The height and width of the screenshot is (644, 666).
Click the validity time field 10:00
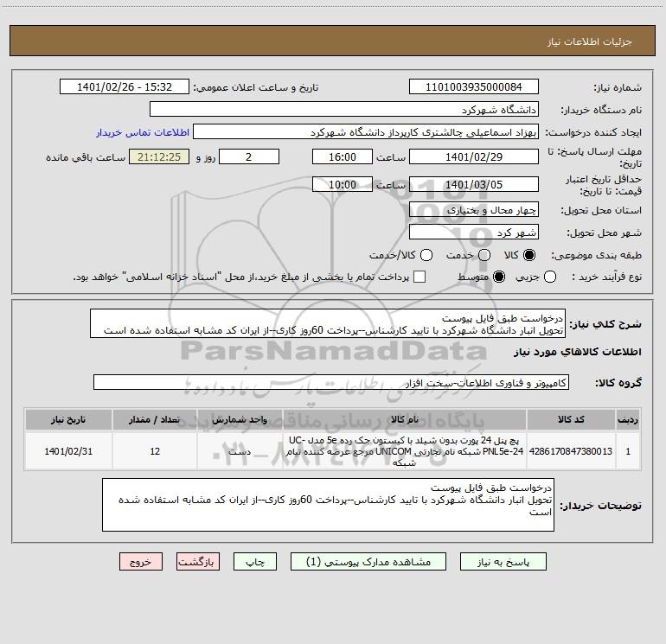(343, 184)
